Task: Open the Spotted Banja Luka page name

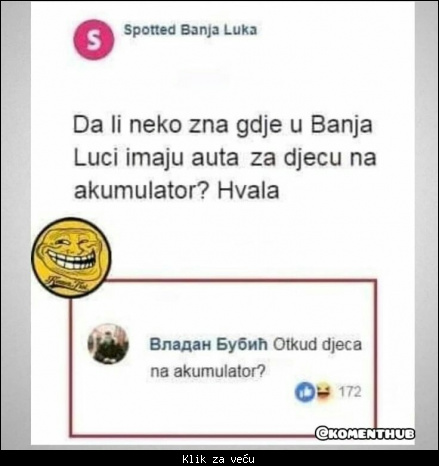Action: coord(190,30)
